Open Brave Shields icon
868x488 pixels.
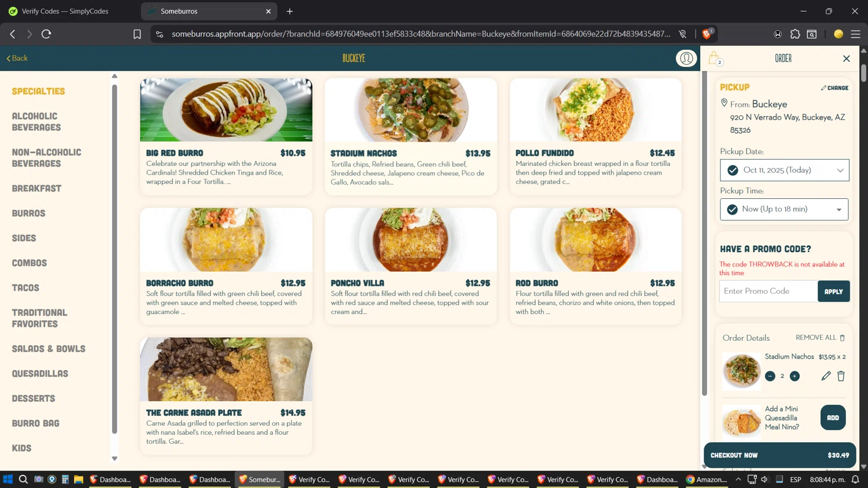[x=707, y=34]
